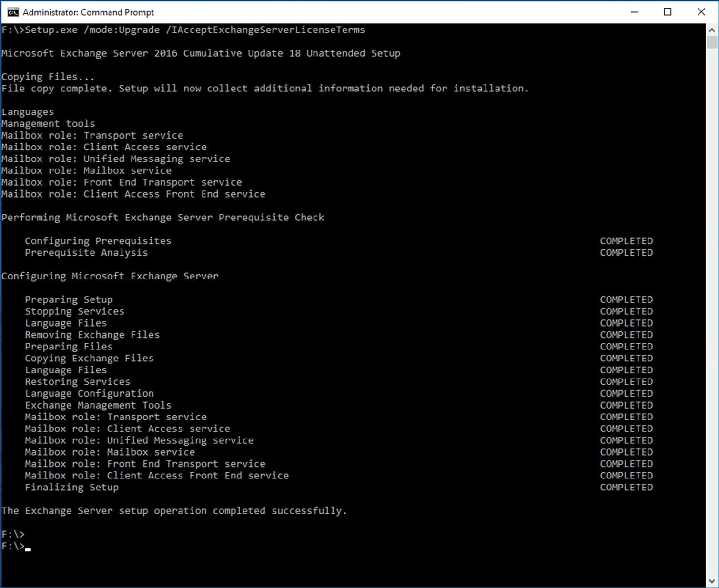Click COMPLETED status beside Finalizing Setup

(627, 488)
